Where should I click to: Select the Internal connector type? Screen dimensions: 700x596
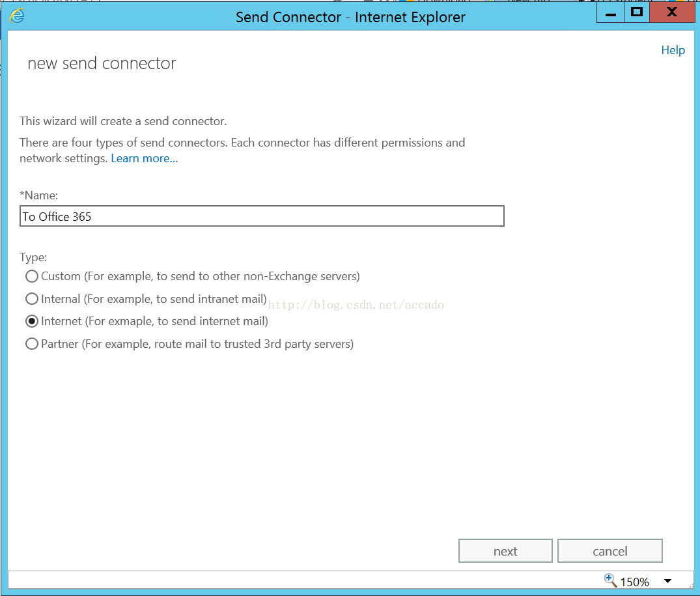(32, 299)
